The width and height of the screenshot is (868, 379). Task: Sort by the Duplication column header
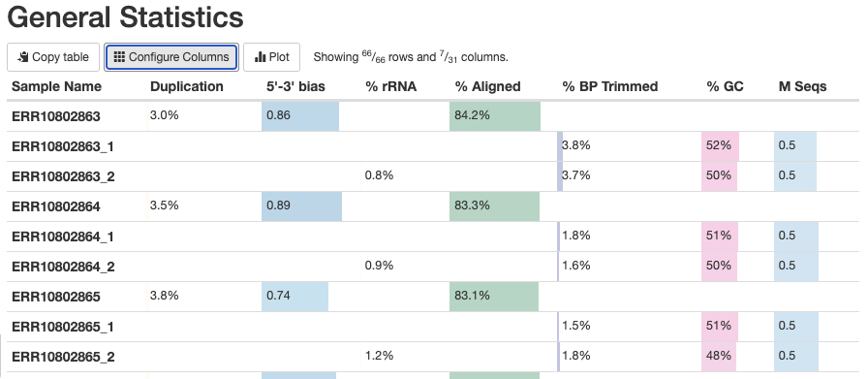187,86
